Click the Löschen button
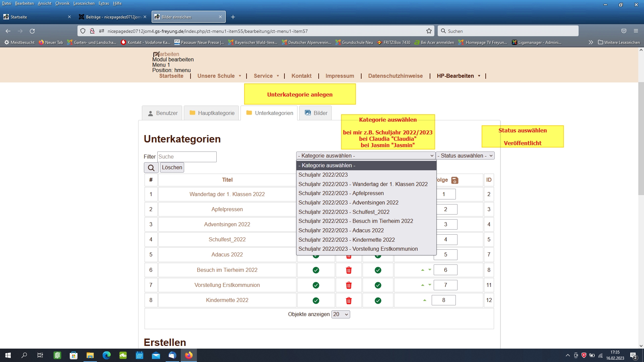644x362 pixels. (x=172, y=168)
